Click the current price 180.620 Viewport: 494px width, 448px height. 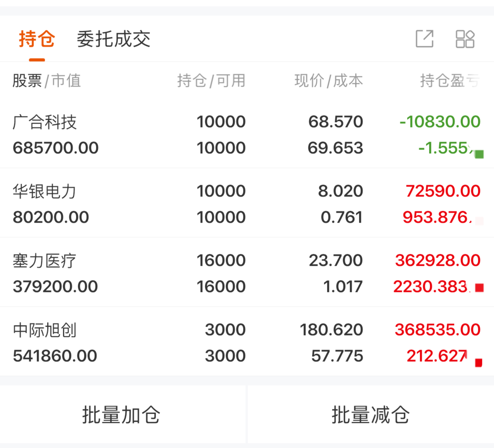coord(332,330)
